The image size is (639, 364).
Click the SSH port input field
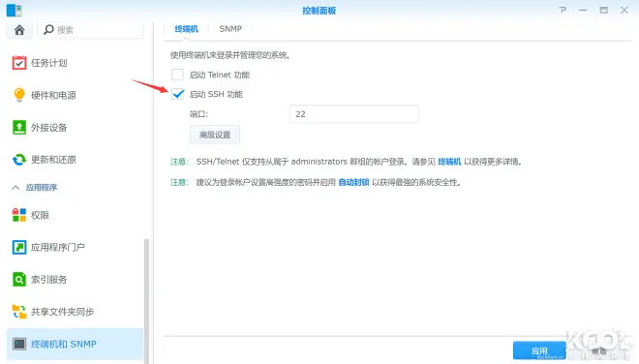tap(354, 114)
